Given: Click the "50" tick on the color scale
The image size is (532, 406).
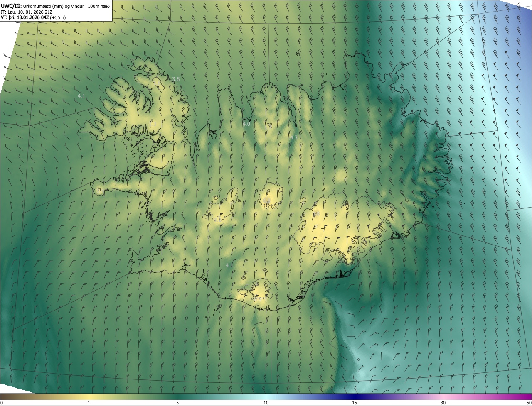Looking at the screenshot, I should (529, 403).
